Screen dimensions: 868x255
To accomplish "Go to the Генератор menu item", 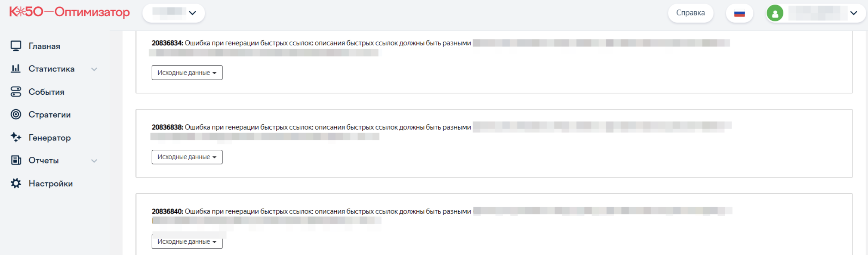I will pyautogui.click(x=50, y=138).
